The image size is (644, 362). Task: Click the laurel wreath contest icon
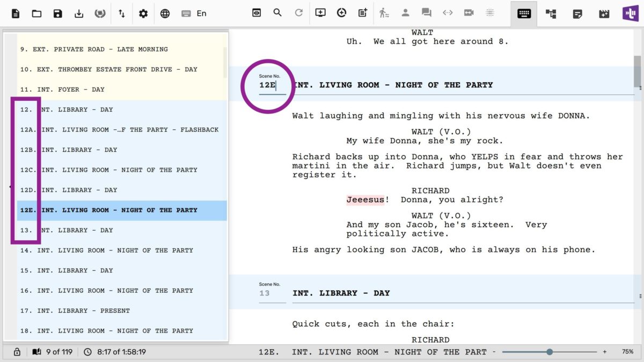pyautogui.click(x=100, y=13)
